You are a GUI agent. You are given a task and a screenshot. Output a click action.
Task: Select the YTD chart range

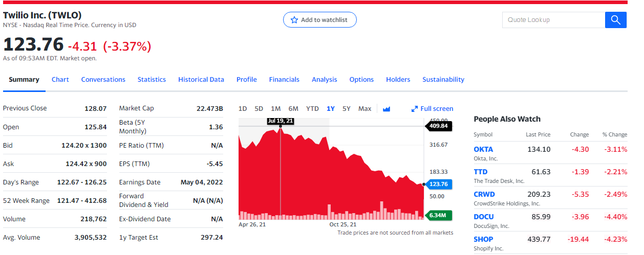[312, 108]
